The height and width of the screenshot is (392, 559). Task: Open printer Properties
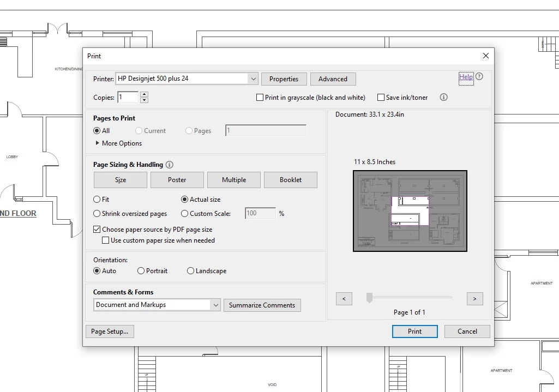(284, 79)
